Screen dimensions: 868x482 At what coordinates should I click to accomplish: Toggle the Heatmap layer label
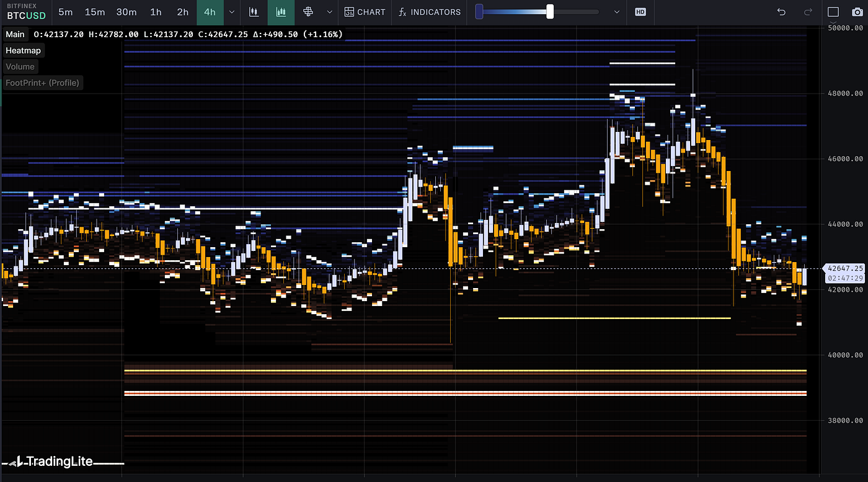(23, 50)
